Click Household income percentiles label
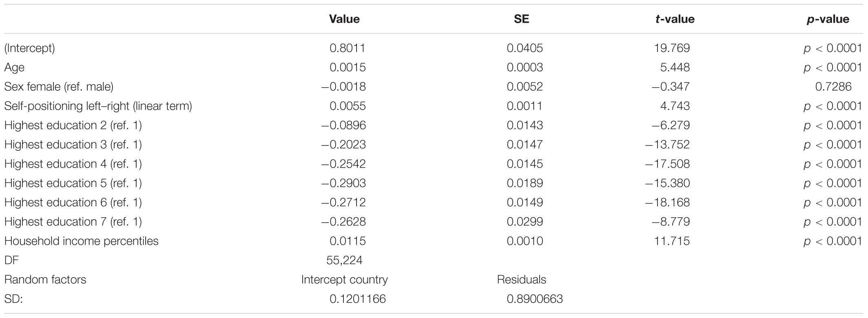This screenshot has height=318, width=868. [81, 241]
